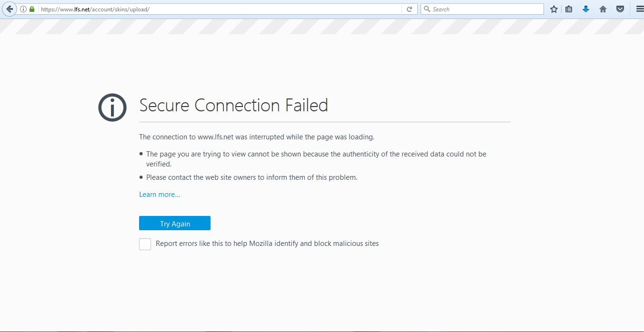644x332 pixels.
Task: Click the large info icon beside heading
Action: point(112,107)
